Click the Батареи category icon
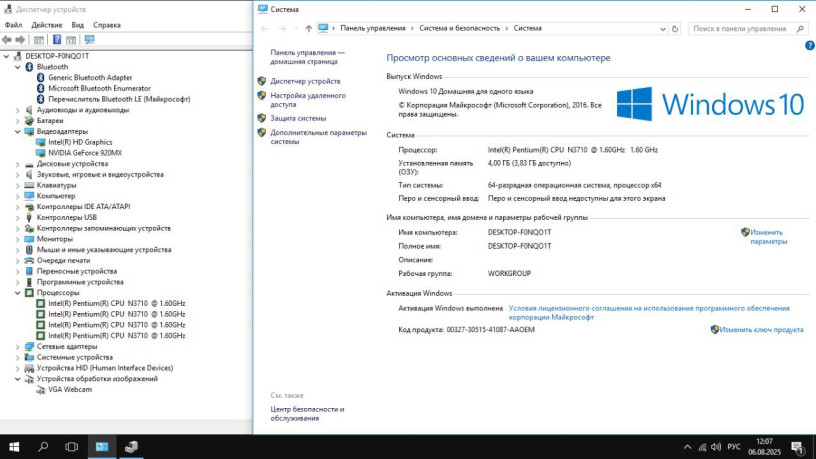Viewport: 816px width, 459px height. tap(29, 121)
